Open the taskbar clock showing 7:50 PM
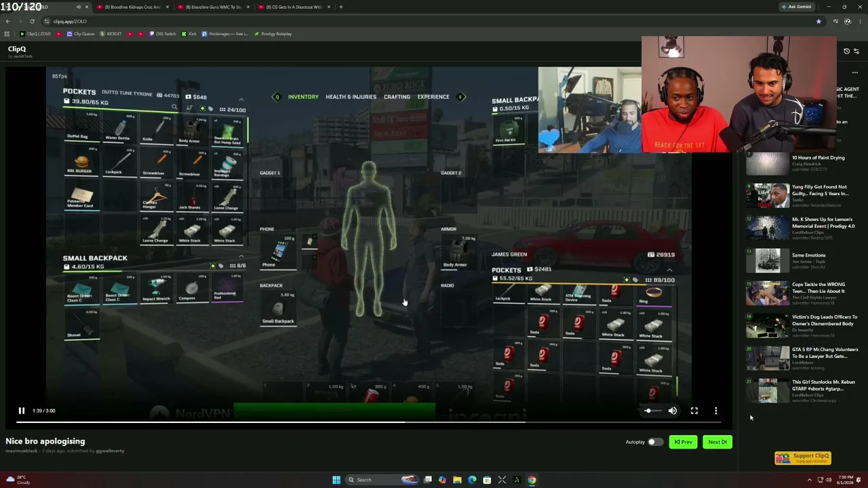 click(x=844, y=480)
